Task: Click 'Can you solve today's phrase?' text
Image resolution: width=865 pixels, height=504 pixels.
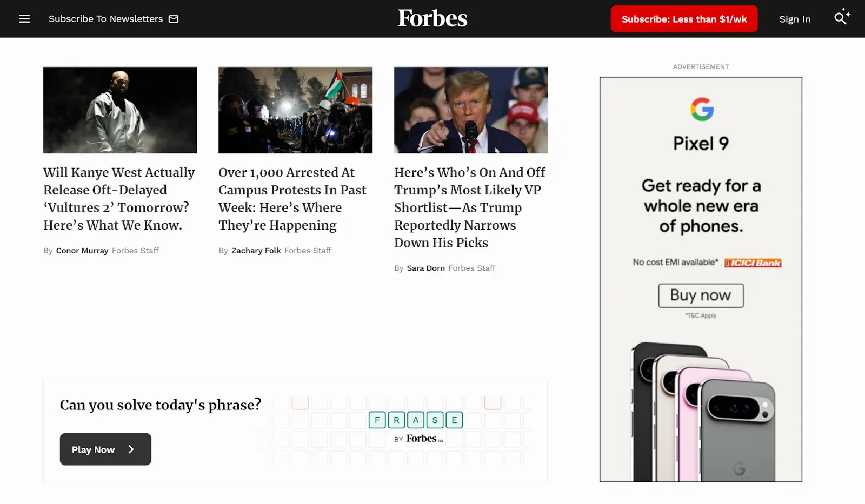Action: click(x=161, y=405)
